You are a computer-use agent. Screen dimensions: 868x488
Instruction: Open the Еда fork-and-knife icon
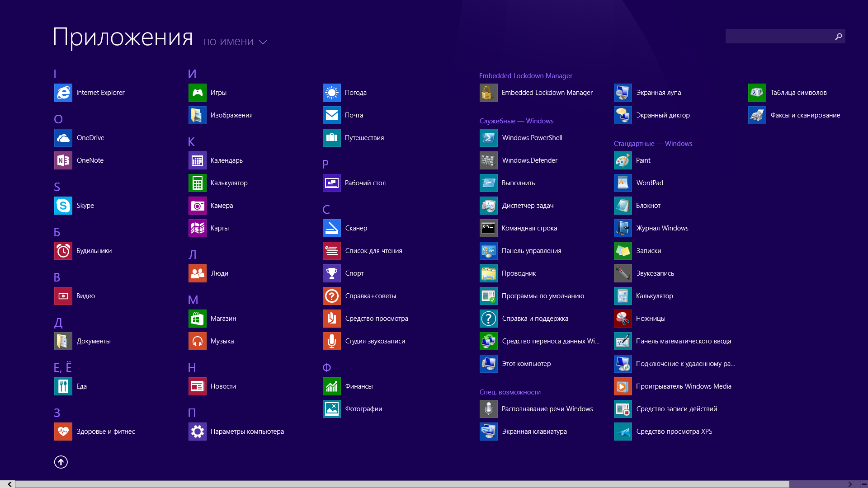63,386
